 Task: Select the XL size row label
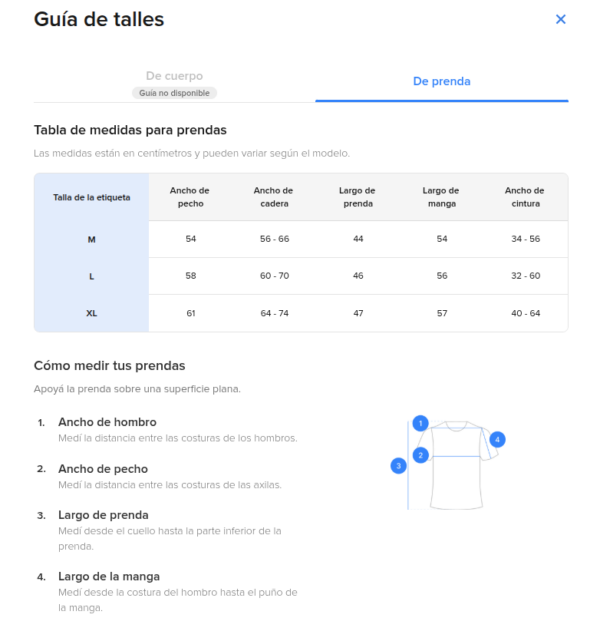pyautogui.click(x=91, y=313)
